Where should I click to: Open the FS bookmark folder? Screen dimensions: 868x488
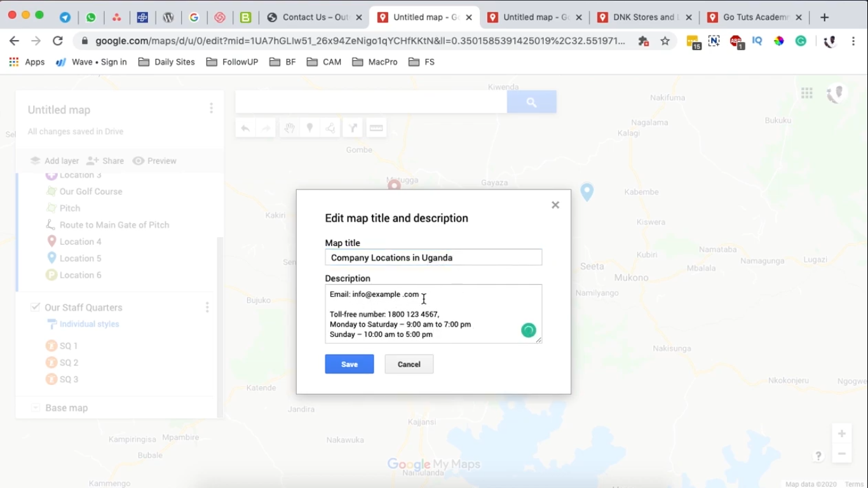pos(422,62)
